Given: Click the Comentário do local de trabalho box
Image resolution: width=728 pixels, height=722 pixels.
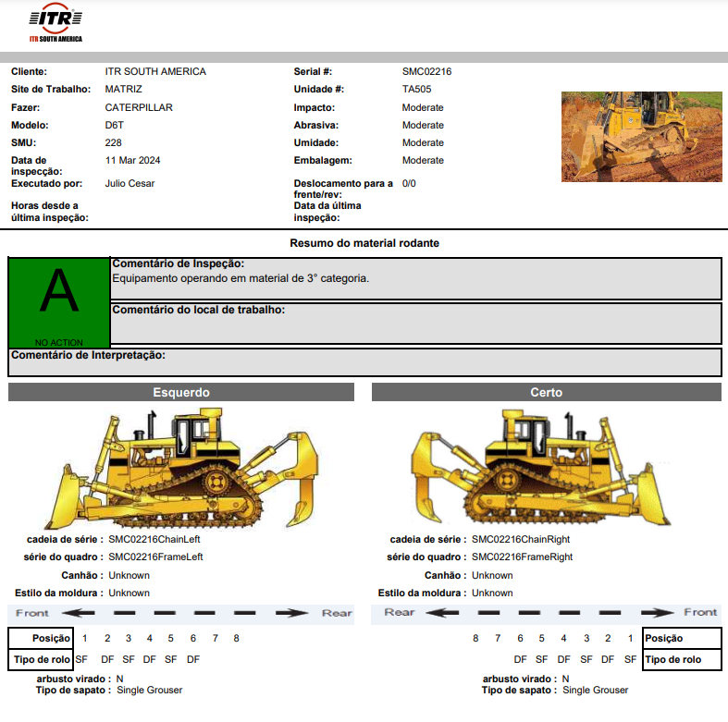Looking at the screenshot, I should pyautogui.click(x=416, y=324).
